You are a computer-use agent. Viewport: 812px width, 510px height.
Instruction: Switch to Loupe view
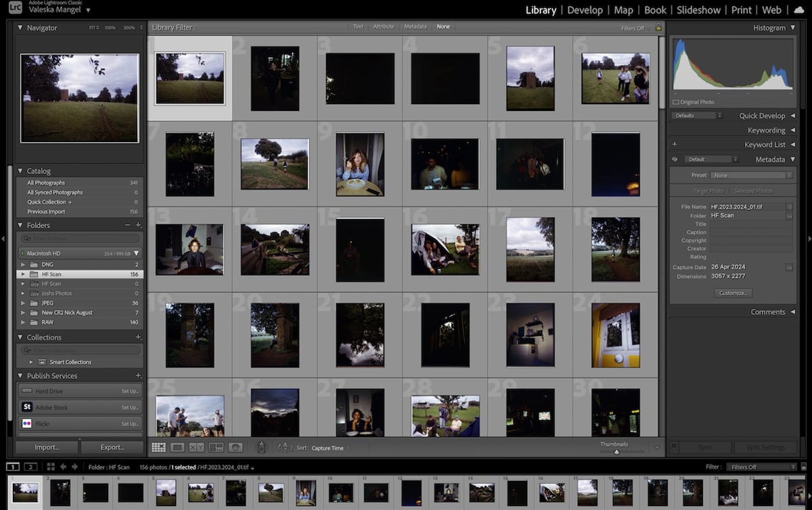pos(177,446)
